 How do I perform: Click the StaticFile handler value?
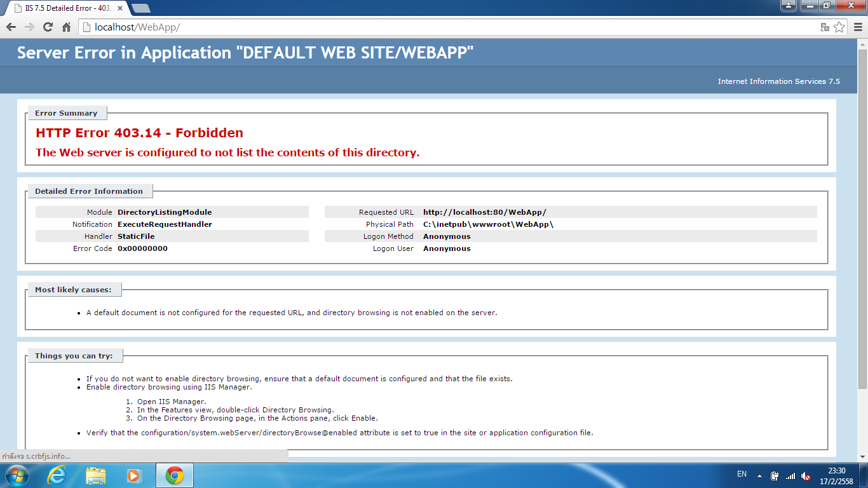pyautogui.click(x=136, y=236)
